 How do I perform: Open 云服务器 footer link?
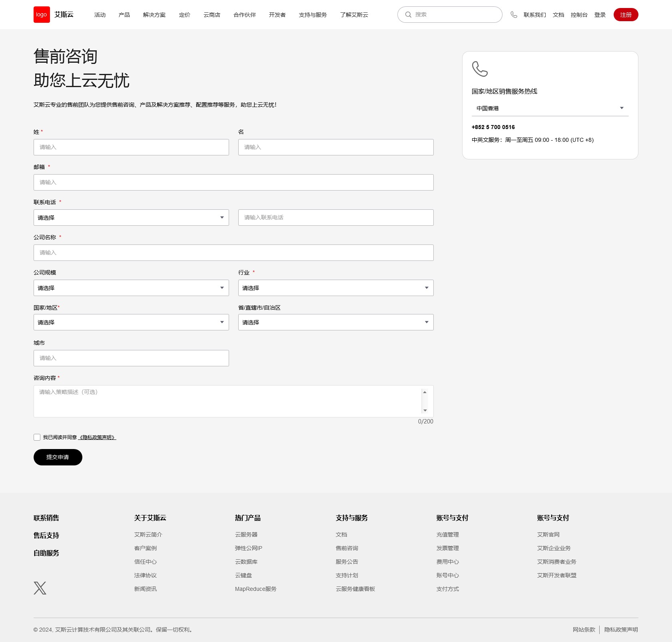(x=246, y=535)
